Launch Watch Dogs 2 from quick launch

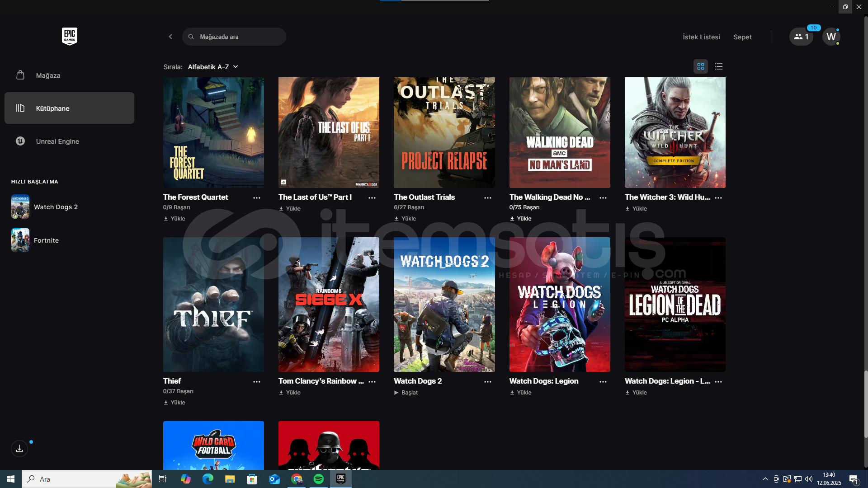click(45, 207)
